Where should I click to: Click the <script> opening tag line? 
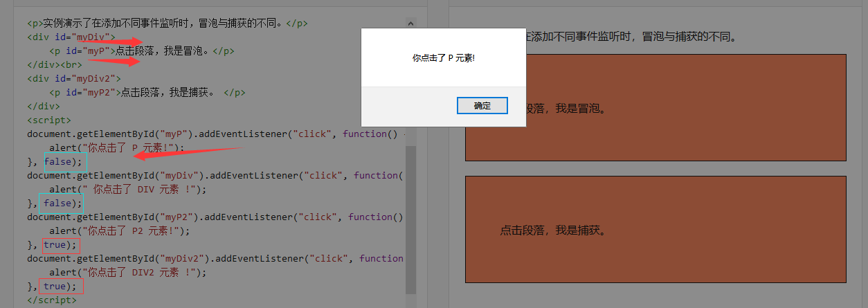click(49, 120)
